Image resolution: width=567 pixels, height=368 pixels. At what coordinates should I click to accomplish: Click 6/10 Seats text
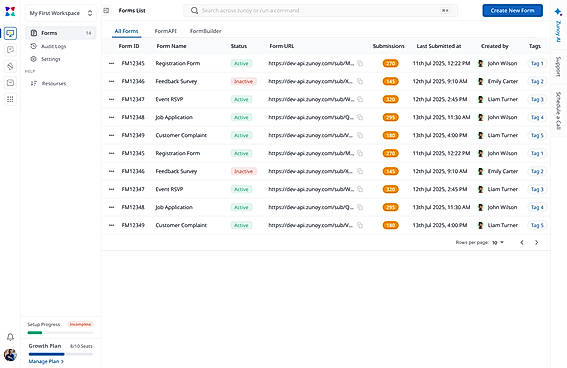[81, 346]
